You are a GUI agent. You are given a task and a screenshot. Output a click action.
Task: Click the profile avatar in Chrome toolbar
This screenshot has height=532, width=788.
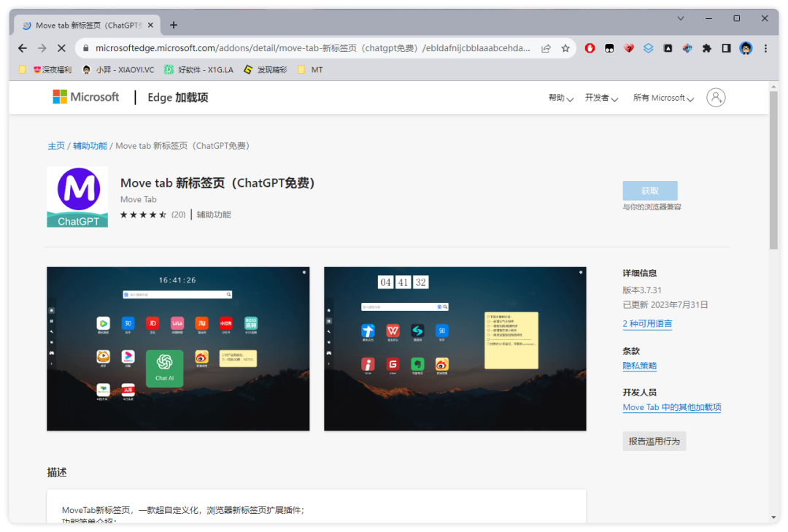point(746,48)
